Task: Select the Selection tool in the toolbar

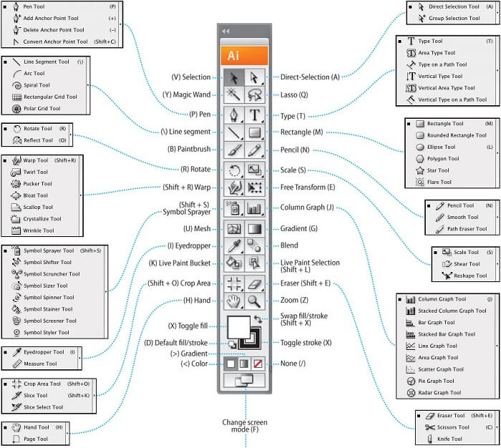Action: (x=234, y=77)
